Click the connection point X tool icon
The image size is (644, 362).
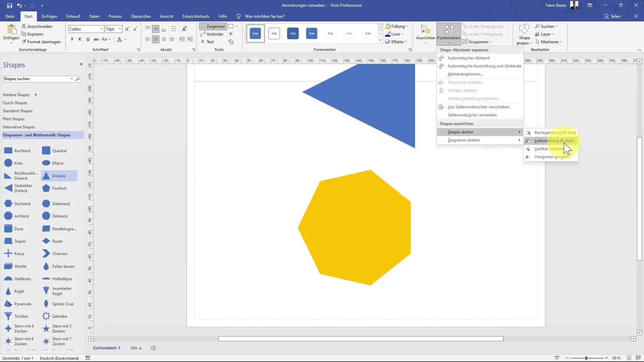[231, 34]
